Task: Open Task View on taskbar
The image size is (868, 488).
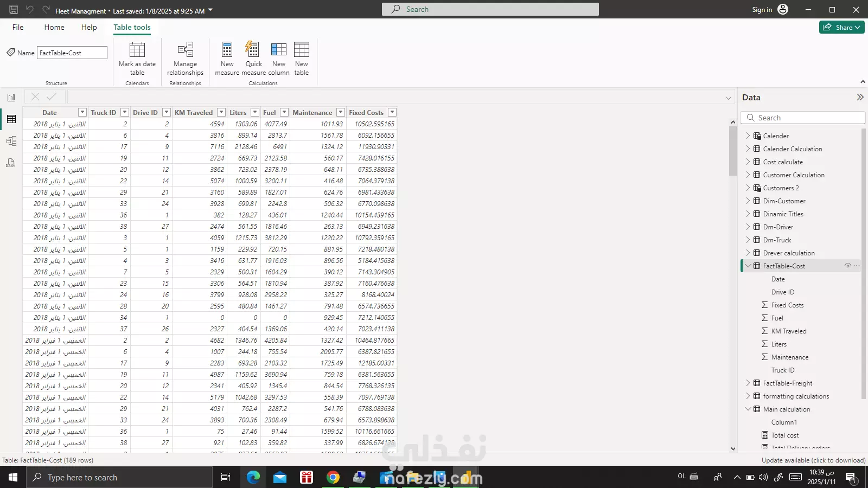Action: point(226,477)
